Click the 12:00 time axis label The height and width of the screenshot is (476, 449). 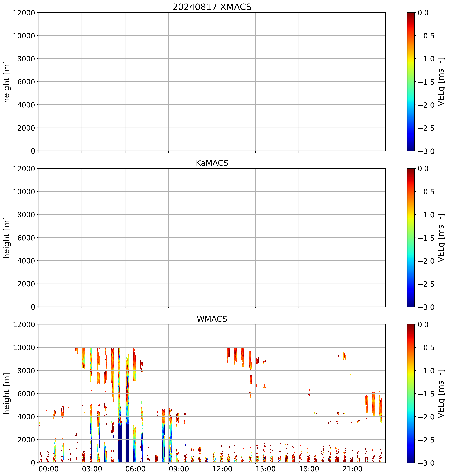click(222, 469)
